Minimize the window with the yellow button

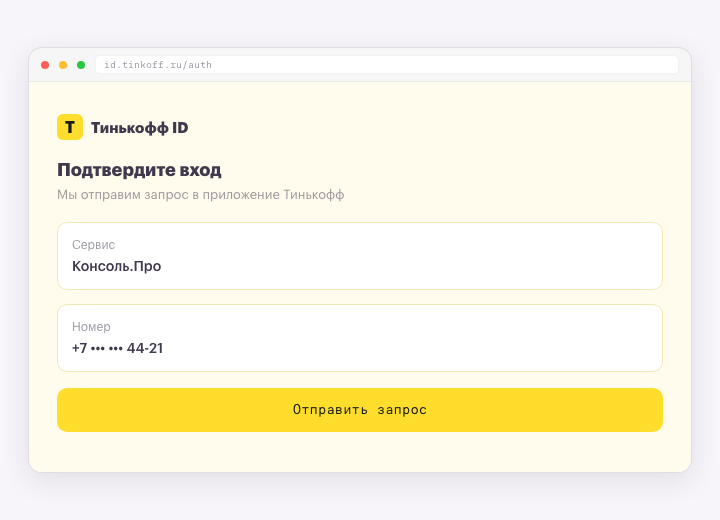pos(63,65)
